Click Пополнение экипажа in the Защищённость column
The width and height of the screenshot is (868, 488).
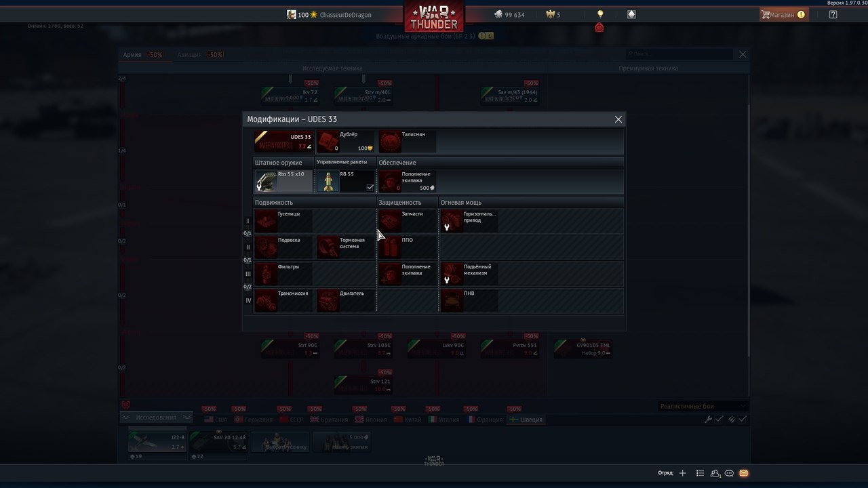point(408,274)
